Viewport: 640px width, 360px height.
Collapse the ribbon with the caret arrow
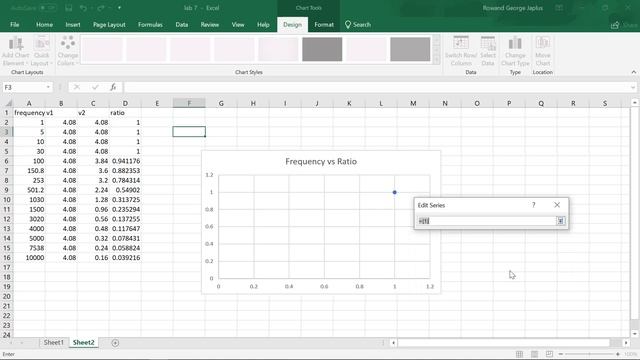[x=633, y=72]
